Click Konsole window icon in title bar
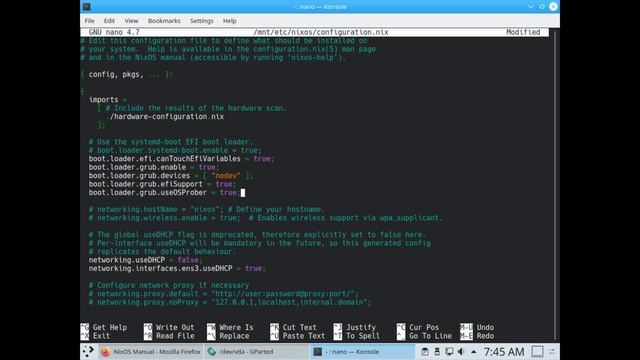The width and height of the screenshot is (640, 360). tap(87, 7)
